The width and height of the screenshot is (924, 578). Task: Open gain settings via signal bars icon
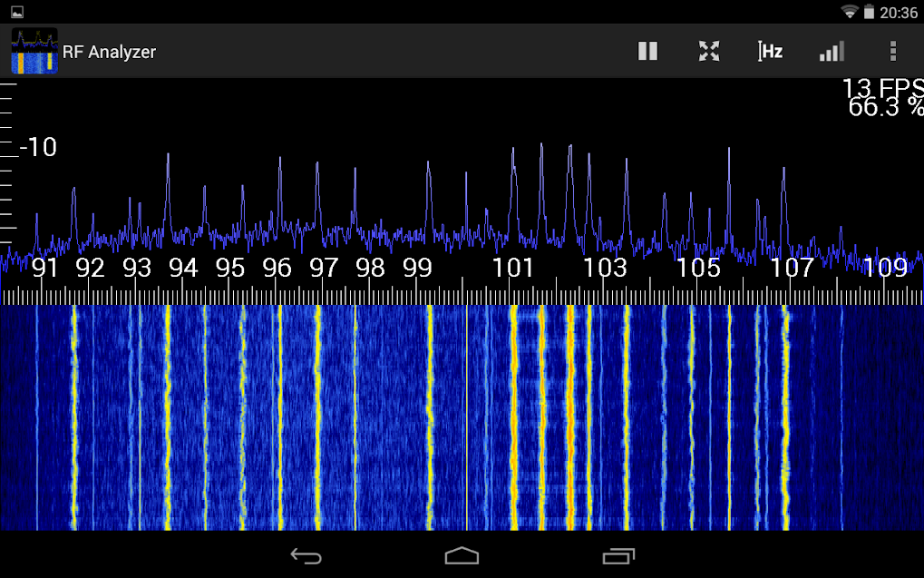pyautogui.click(x=832, y=52)
